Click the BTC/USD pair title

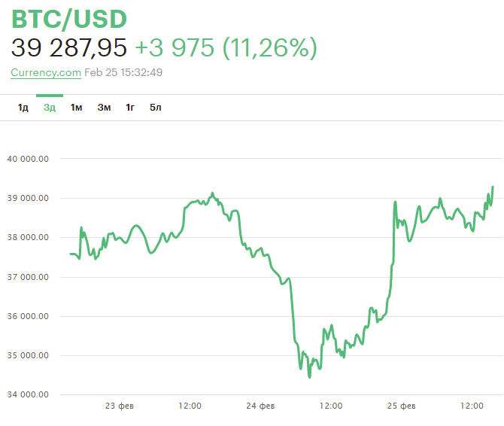[69, 19]
